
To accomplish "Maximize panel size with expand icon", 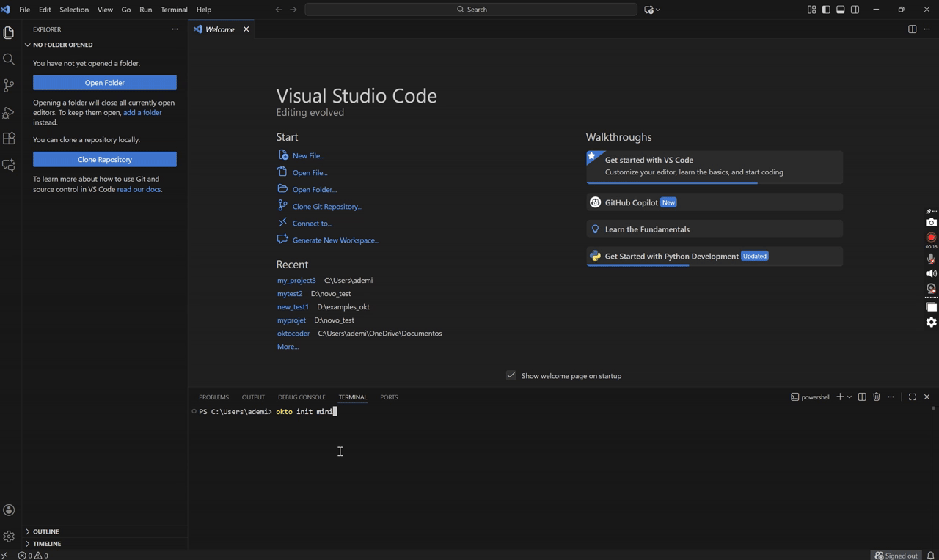I will point(912,397).
